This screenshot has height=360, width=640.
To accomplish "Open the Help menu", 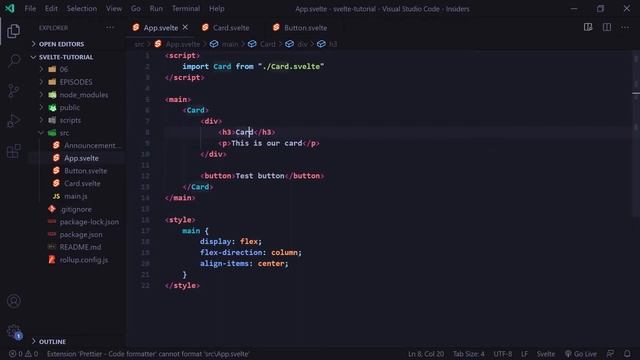I will coord(217,9).
